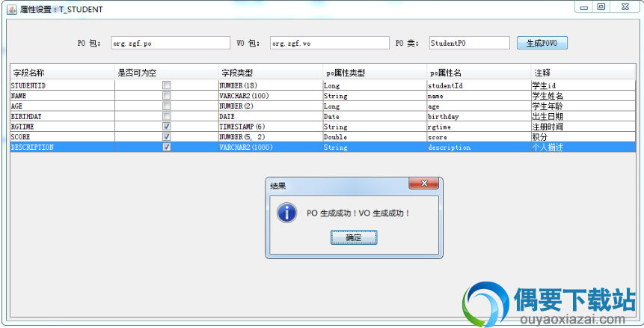Click the 是否可为空 column header

coord(166,73)
